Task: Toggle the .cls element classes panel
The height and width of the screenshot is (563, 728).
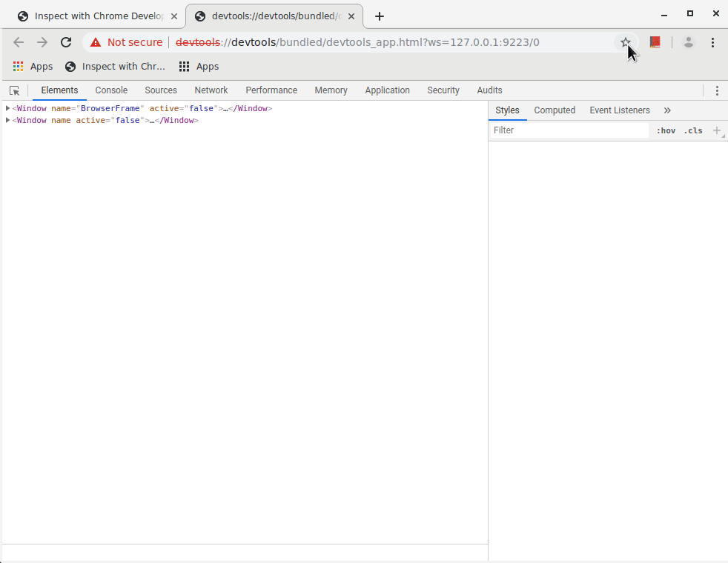Action: (x=693, y=130)
